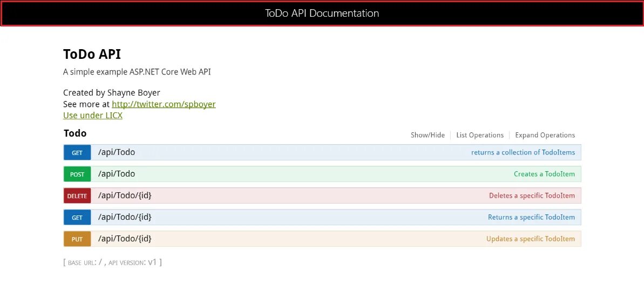Click 'Updates a specific TodoItem' description
Viewport: 644px width, 290px height.
(x=531, y=239)
